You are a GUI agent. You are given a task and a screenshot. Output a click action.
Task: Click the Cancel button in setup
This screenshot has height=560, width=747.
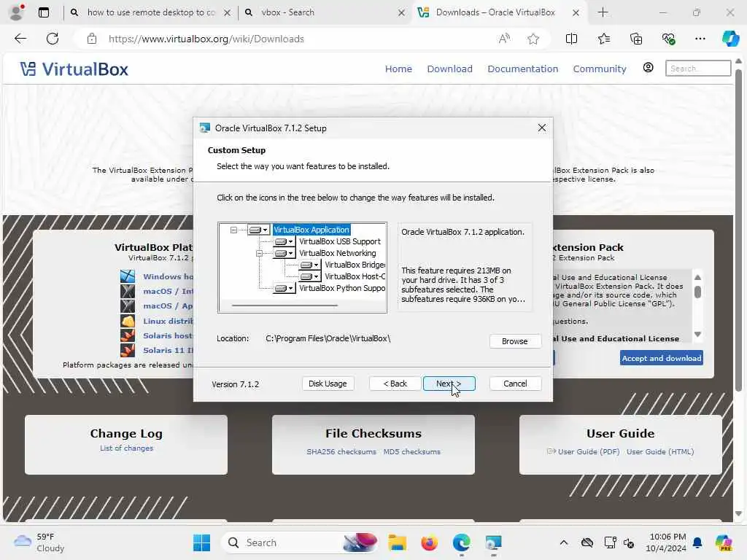[x=515, y=384]
